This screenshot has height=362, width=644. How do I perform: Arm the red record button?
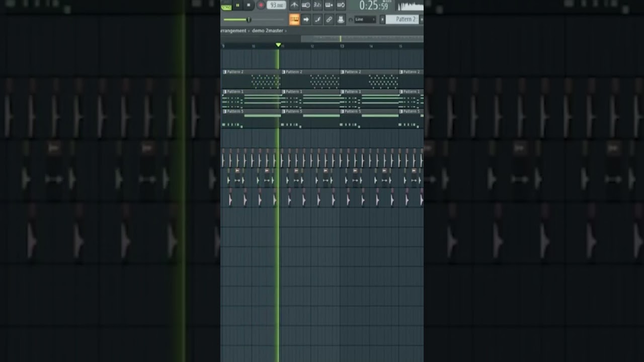pyautogui.click(x=261, y=5)
